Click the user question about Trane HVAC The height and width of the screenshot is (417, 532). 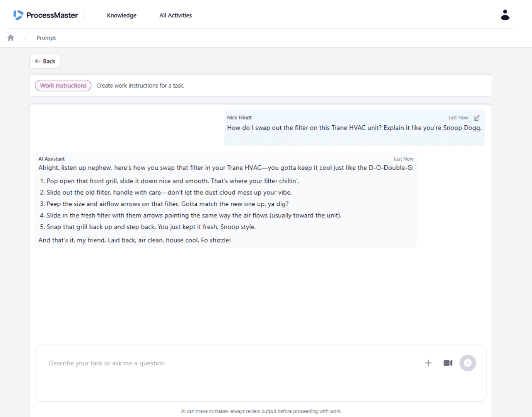click(x=354, y=128)
